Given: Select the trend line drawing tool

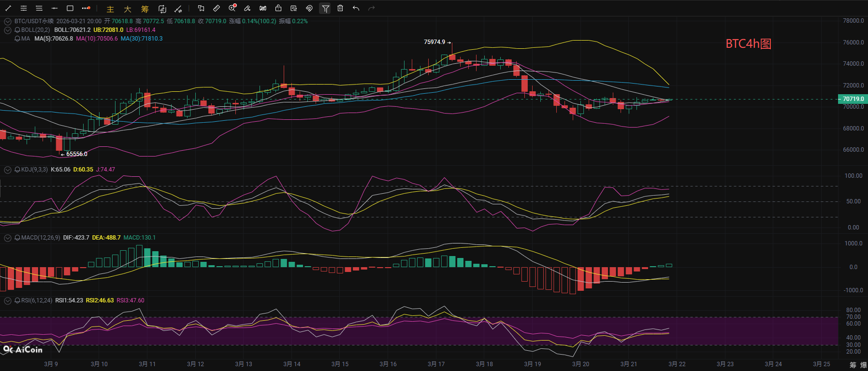Looking at the screenshot, I should [8, 8].
